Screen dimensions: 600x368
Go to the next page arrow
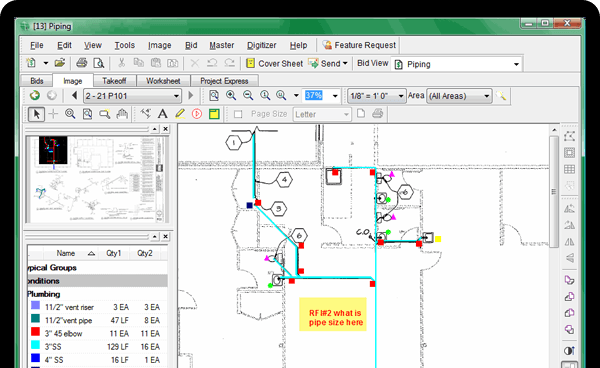point(191,95)
